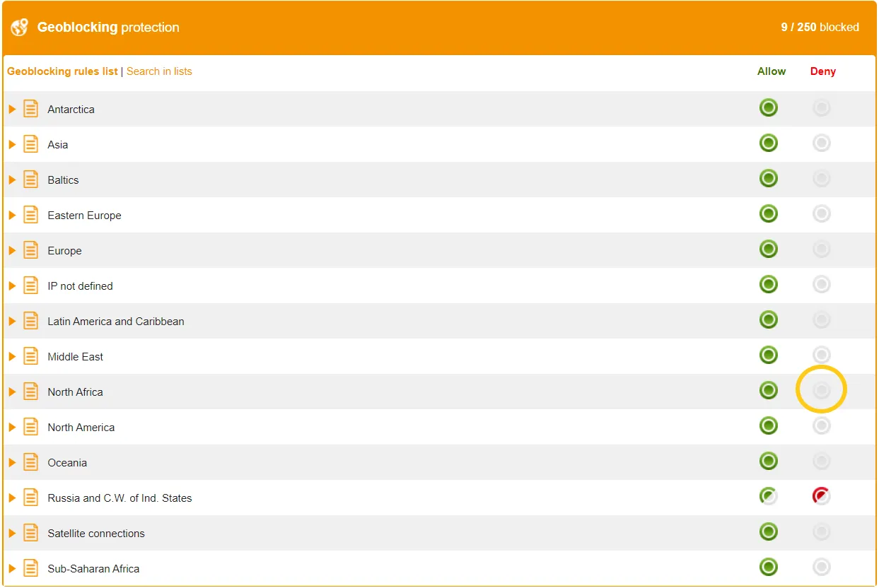Expand Russia and C.W. of Ind. States
Image resolution: width=879 pixels, height=588 pixels.
12,498
